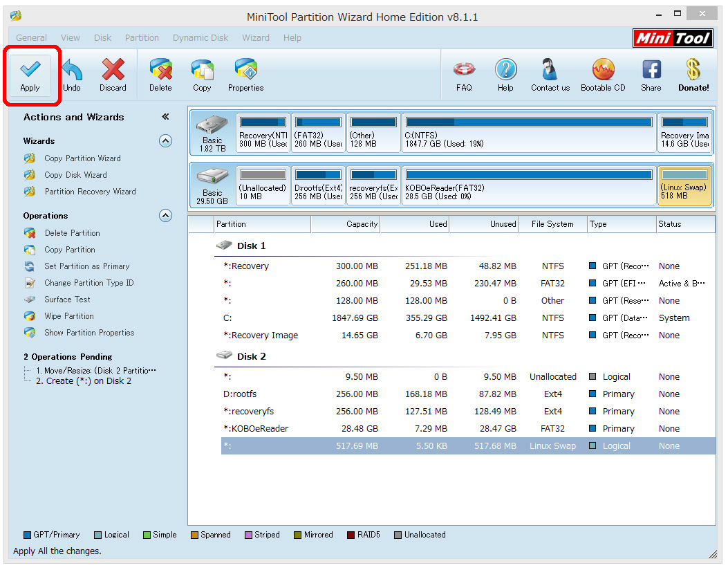Select pending Create operation on Disk 2

[x=84, y=381]
